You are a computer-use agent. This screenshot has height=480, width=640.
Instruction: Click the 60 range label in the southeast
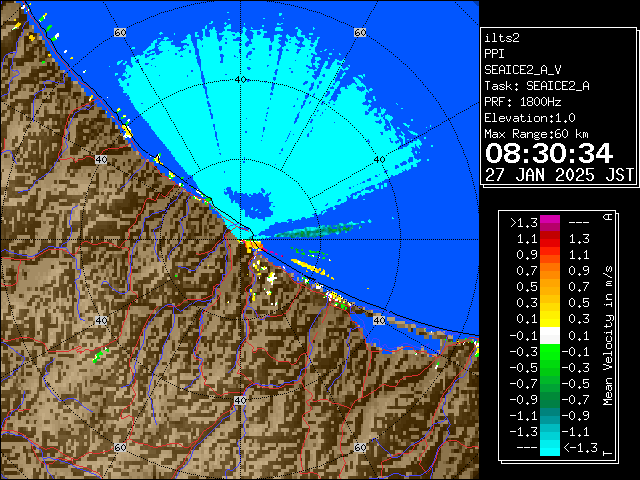click(360, 448)
